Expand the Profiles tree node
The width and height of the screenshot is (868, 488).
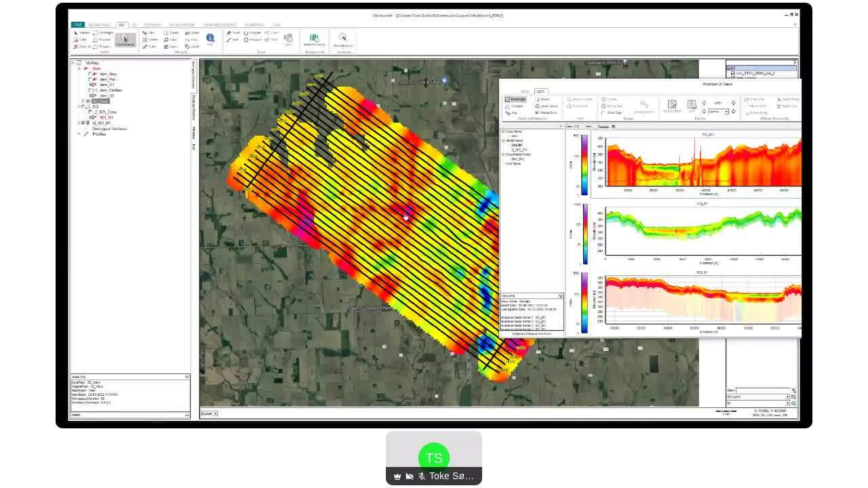tap(79, 134)
